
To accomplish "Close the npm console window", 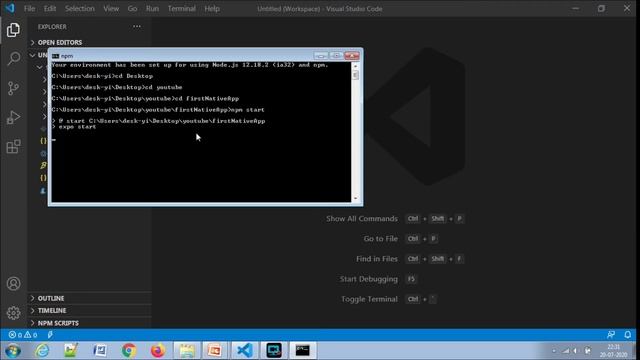I will click(x=352, y=56).
